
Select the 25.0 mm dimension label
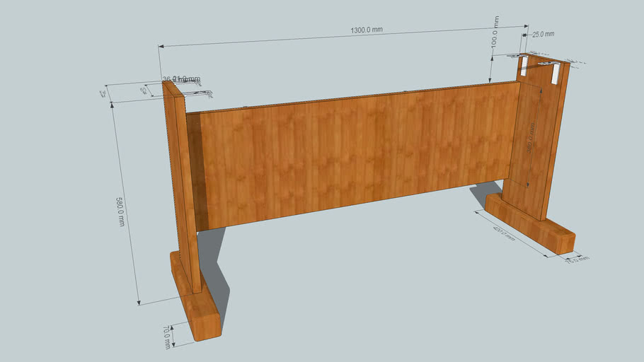tap(543, 34)
